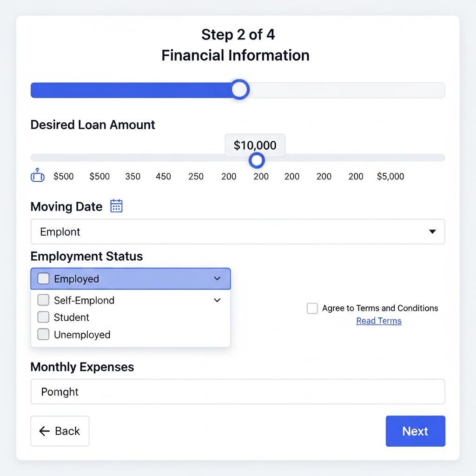Choose the Unemployed option in the list
Viewport: 476px width, 476px height.
(x=82, y=335)
